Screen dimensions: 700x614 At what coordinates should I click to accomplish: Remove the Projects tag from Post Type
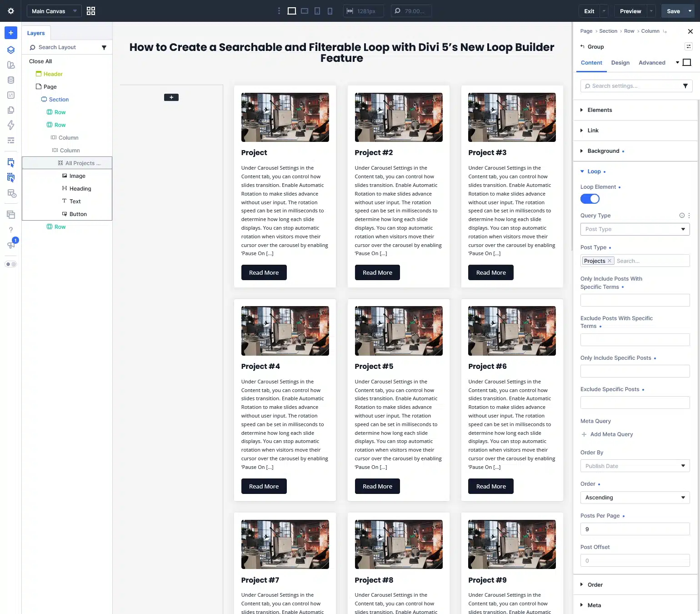coord(610,261)
